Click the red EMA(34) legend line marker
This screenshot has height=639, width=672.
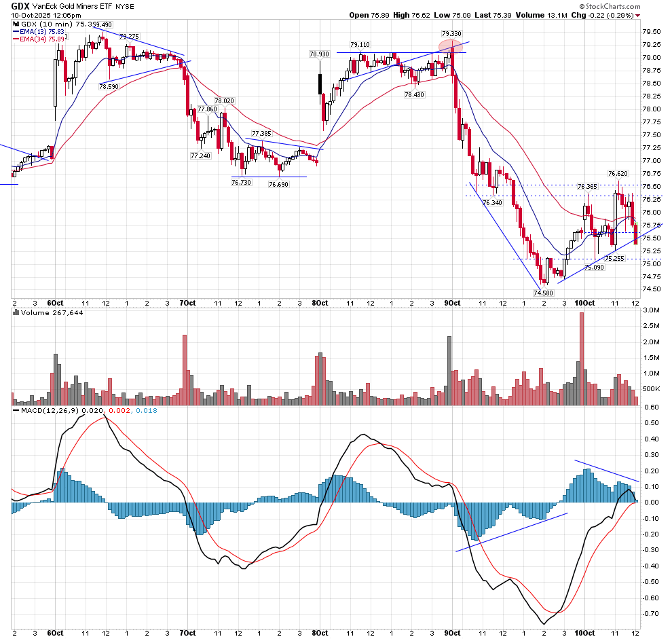pyautogui.click(x=17, y=40)
